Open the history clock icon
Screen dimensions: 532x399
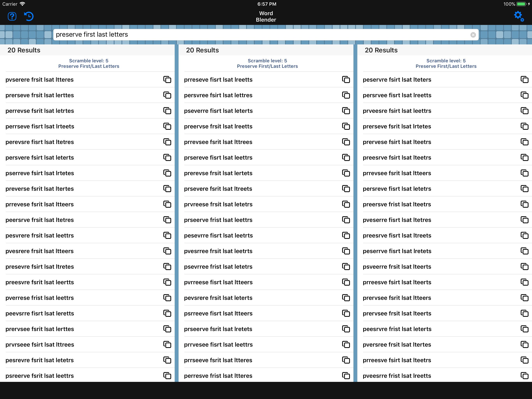point(29,16)
